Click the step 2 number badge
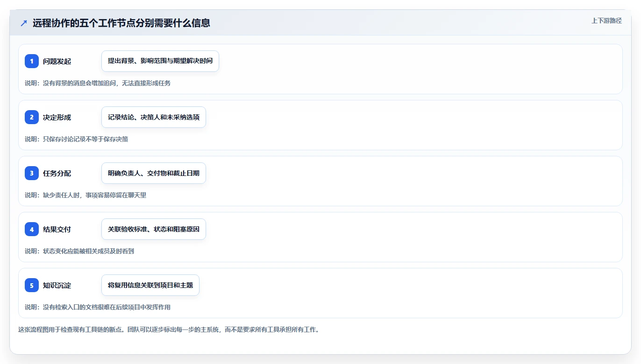 click(32, 117)
